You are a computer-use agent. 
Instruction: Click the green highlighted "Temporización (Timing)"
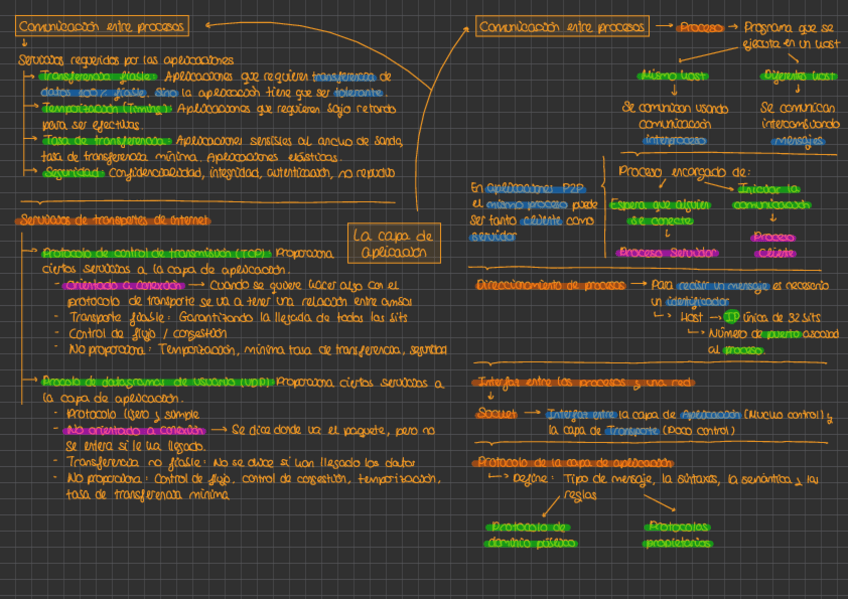[x=106, y=109]
